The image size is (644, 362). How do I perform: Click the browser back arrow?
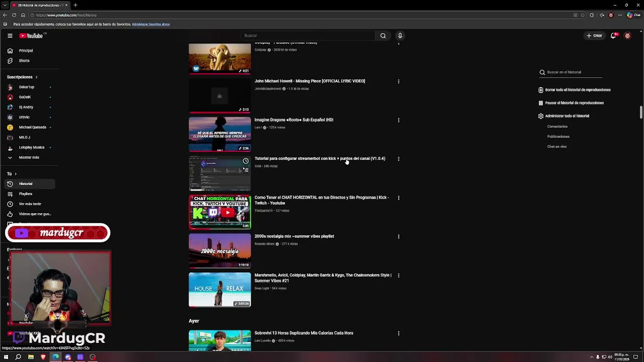point(5,15)
